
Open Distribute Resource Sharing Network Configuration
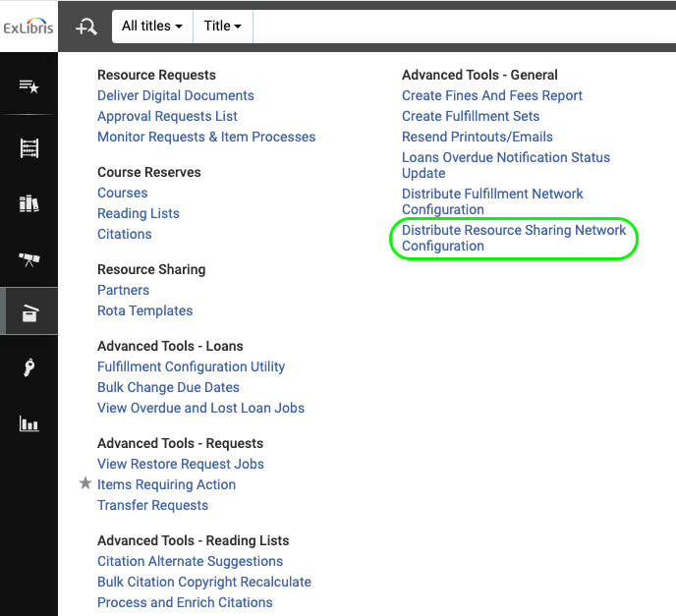click(513, 238)
